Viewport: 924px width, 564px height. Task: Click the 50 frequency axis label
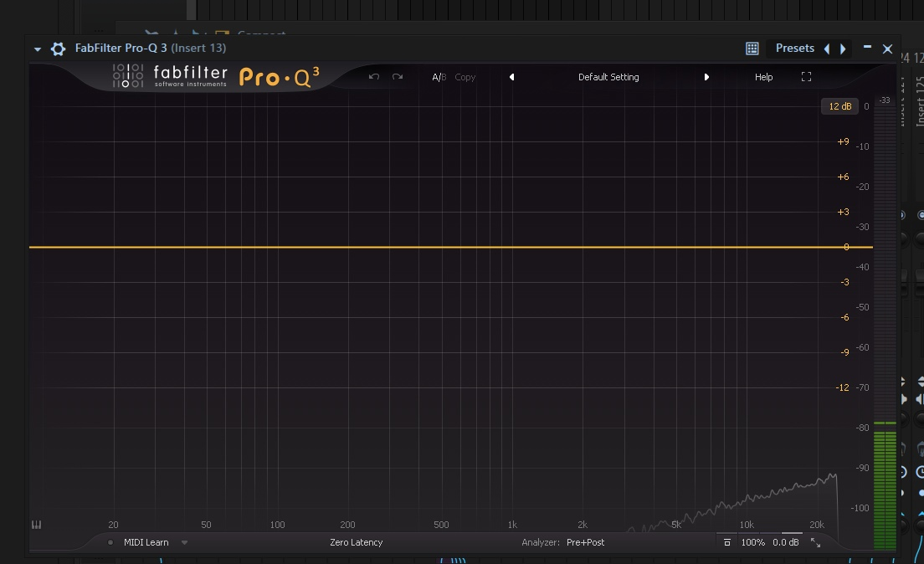[x=206, y=525]
